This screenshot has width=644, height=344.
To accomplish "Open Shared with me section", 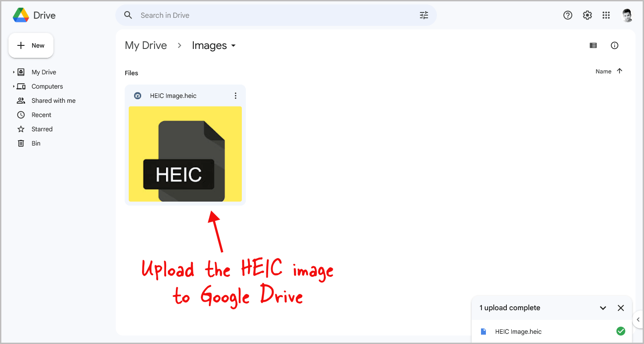I will pos(54,100).
